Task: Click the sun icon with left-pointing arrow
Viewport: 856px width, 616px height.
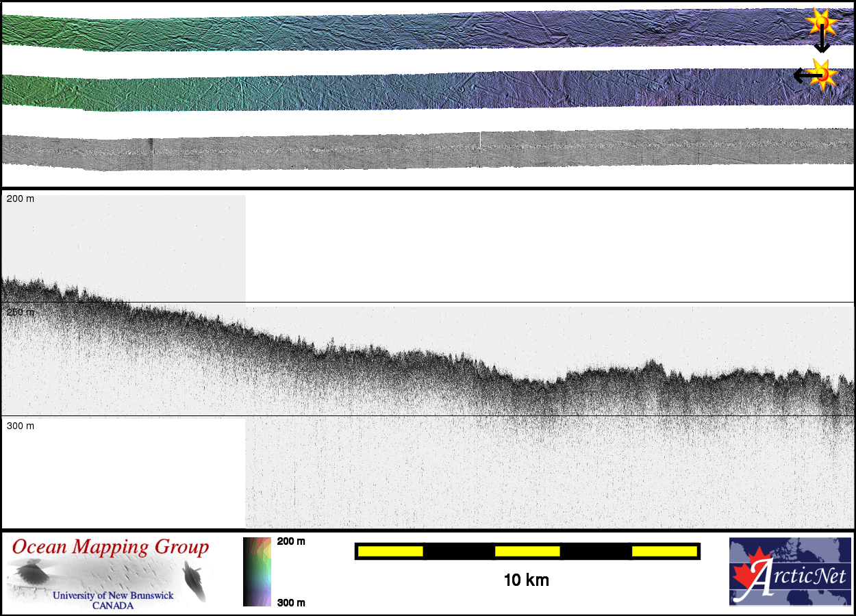Action: coord(822,74)
